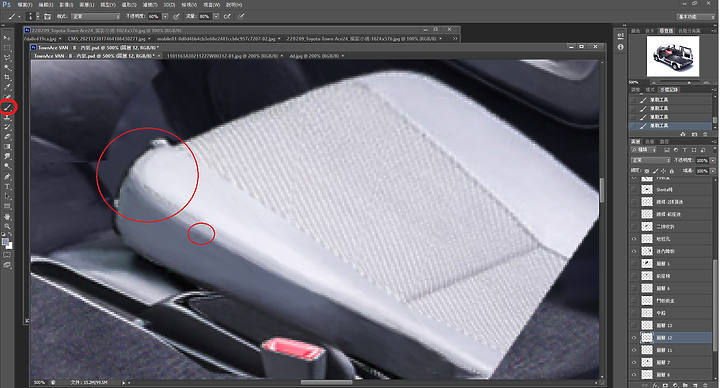Open the 濾鏡(T) Filter menu
720x388 pixels.
tap(150, 5)
